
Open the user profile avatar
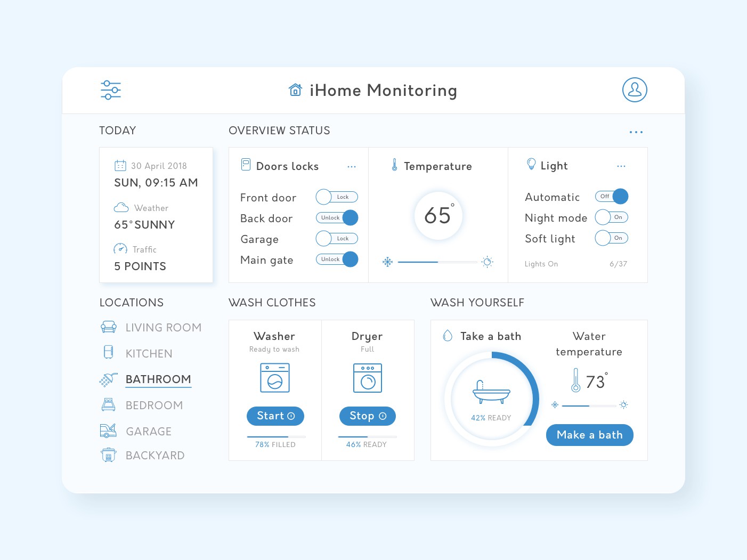point(635,90)
